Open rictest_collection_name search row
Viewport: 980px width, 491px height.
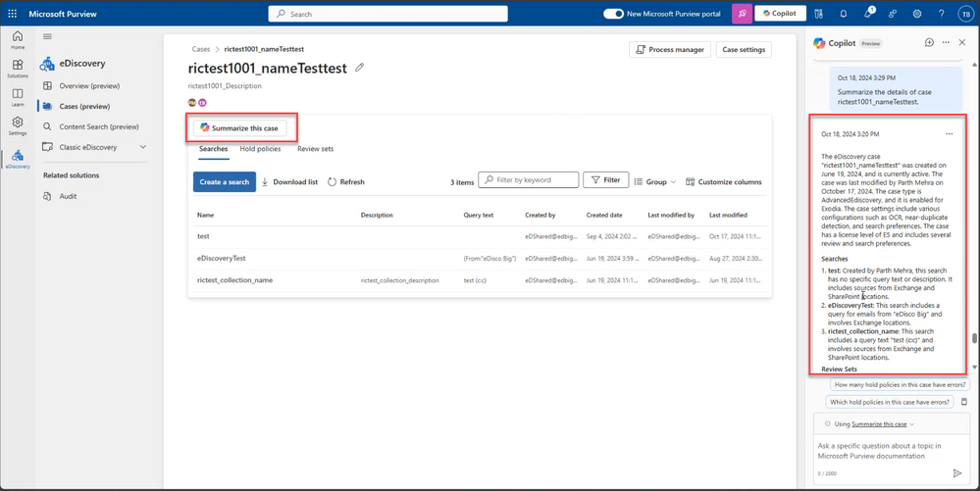(x=480, y=280)
